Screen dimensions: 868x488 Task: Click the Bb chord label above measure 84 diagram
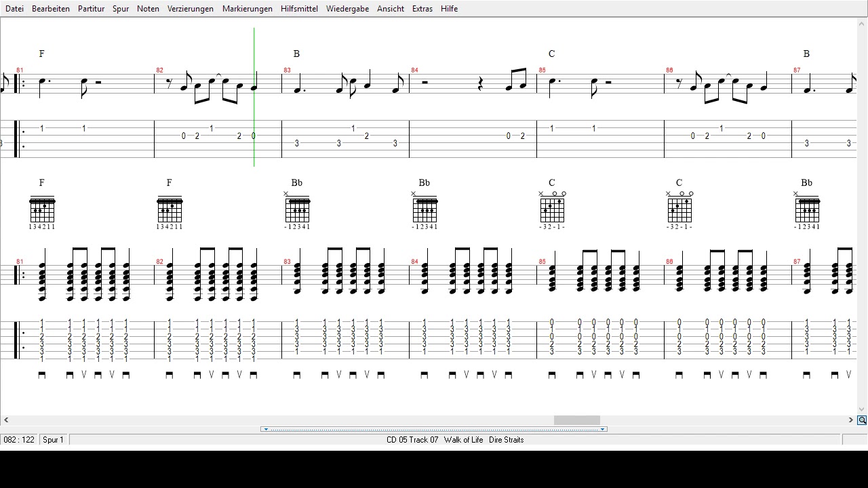pyautogui.click(x=425, y=183)
